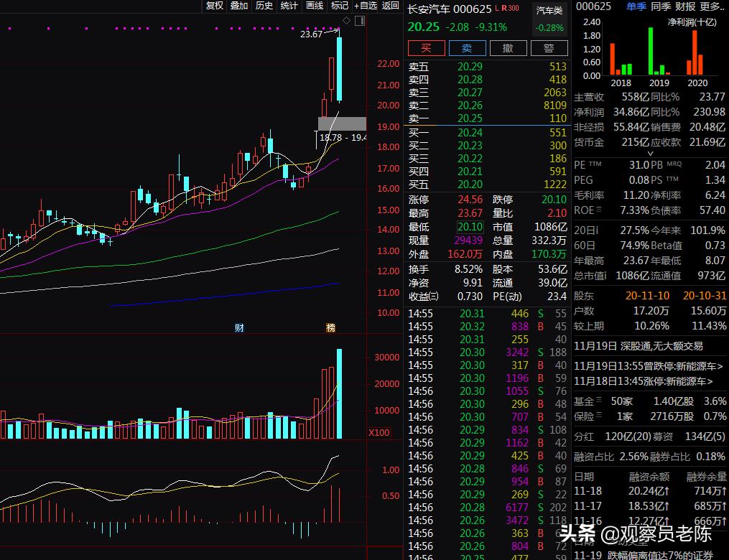This screenshot has height=560, width=729.
Task: Click the 财 financial news icon on the chart
Action: pyautogui.click(x=239, y=327)
